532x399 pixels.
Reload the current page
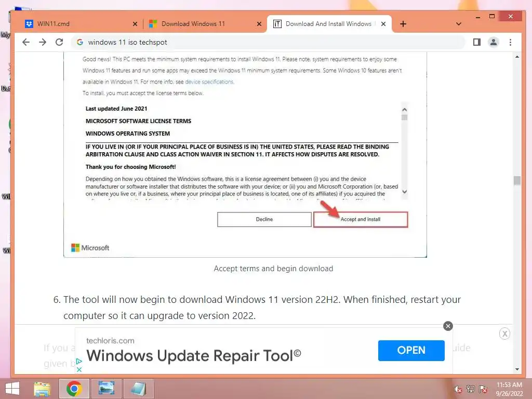tap(59, 42)
